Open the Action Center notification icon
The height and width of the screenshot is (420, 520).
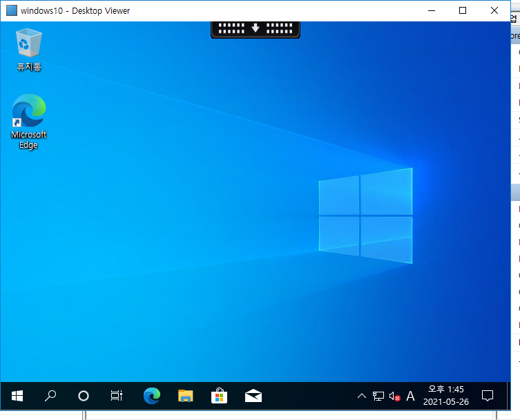(x=488, y=396)
